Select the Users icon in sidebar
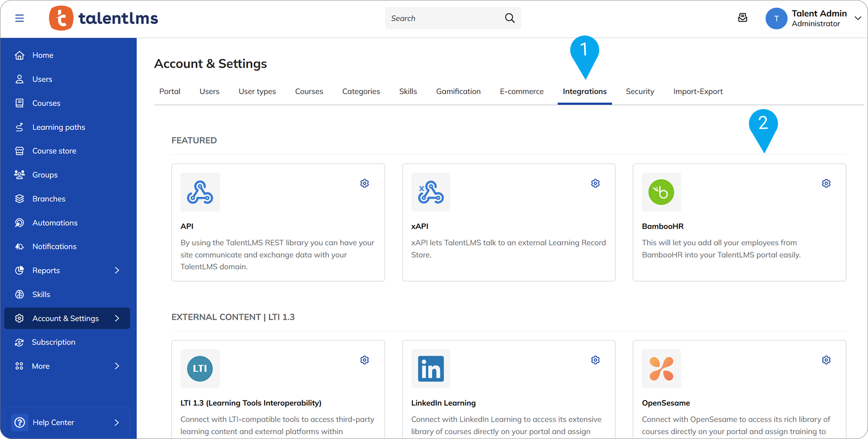868x439 pixels. pos(19,79)
